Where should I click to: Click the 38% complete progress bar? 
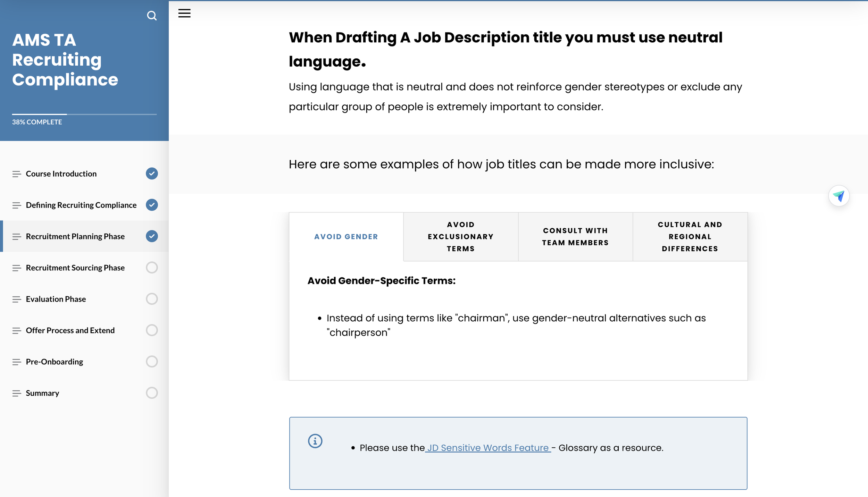84,114
